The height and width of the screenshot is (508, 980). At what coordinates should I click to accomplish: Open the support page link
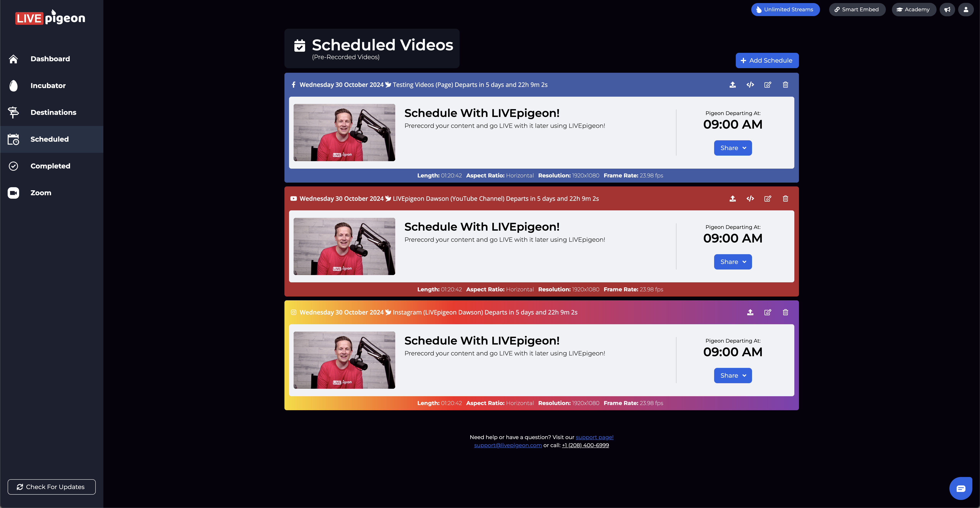(x=594, y=437)
